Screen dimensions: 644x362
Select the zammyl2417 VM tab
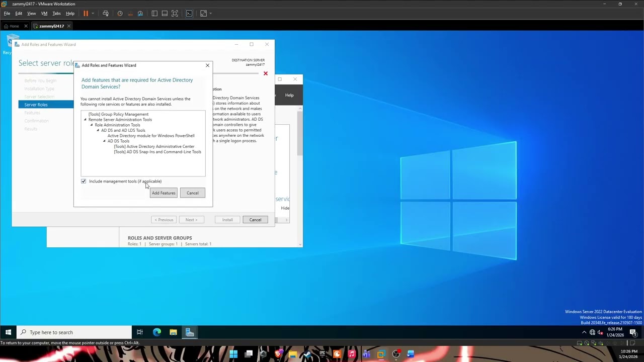point(51,26)
